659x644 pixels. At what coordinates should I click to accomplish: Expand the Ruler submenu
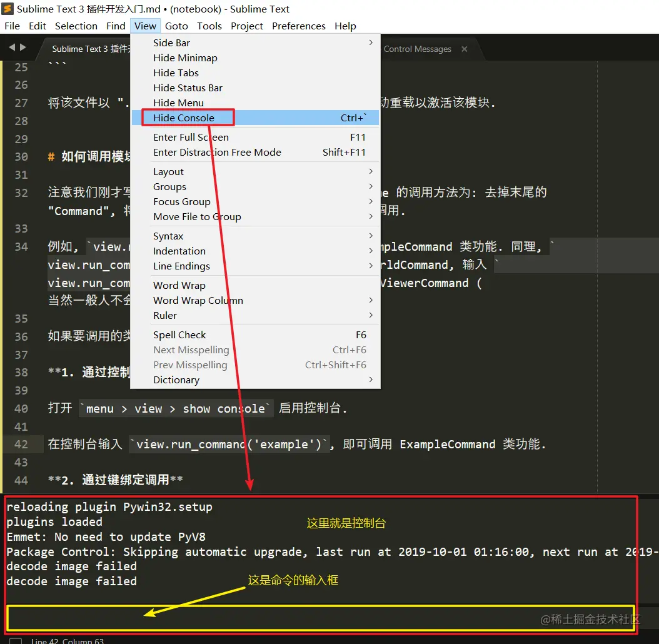(255, 316)
